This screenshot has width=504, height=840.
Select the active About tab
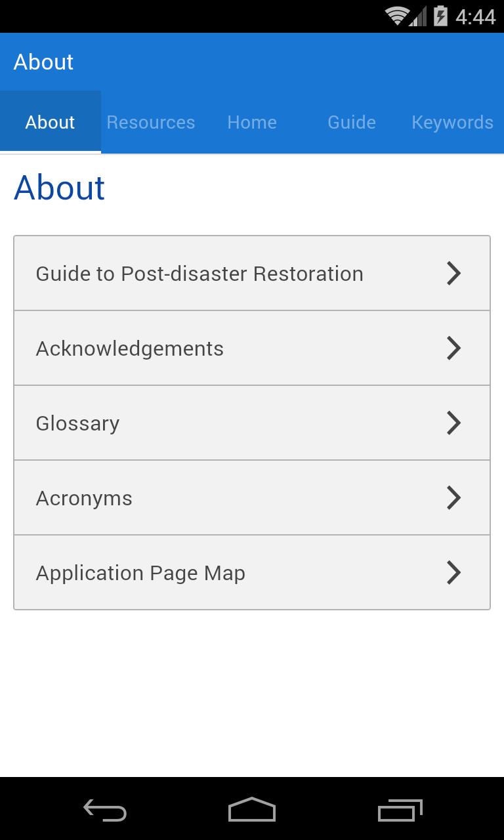click(51, 122)
